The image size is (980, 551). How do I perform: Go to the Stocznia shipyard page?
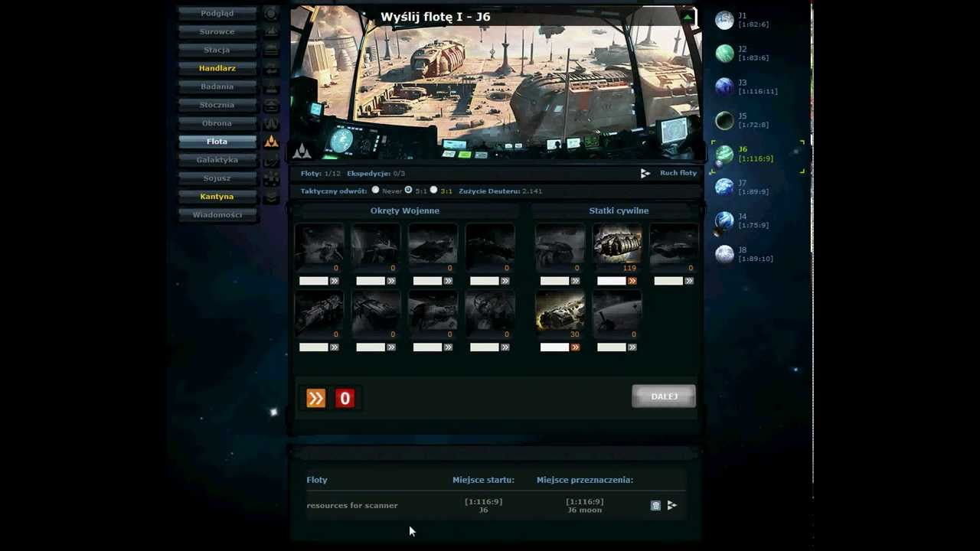pyautogui.click(x=217, y=105)
